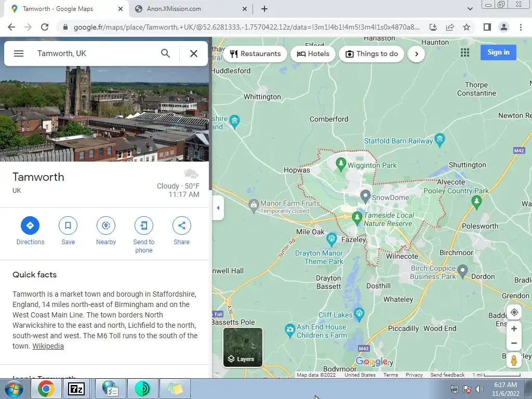Open Chrome three-dot menu
532x399 pixels.
(x=521, y=27)
